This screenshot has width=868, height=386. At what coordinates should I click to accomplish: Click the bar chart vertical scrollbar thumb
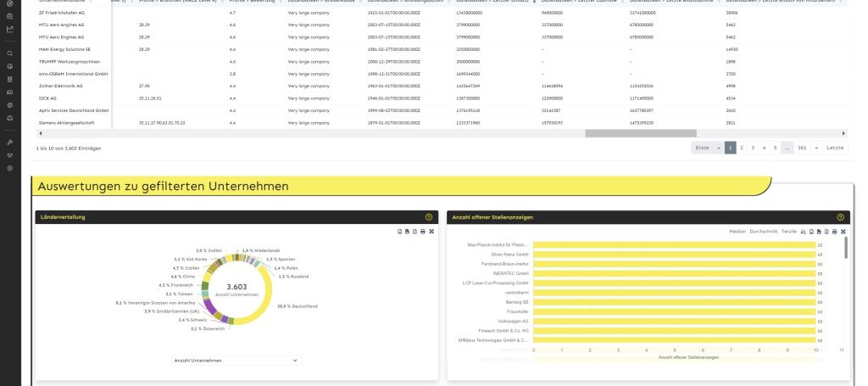point(846,248)
